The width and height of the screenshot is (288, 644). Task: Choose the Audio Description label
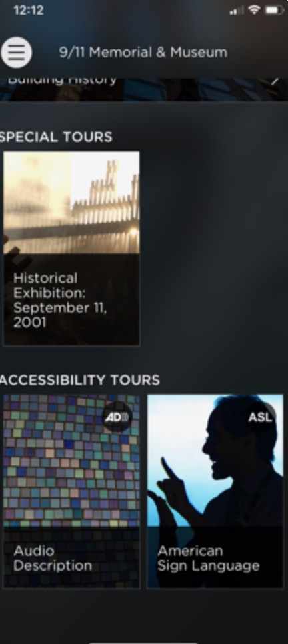tap(53, 558)
